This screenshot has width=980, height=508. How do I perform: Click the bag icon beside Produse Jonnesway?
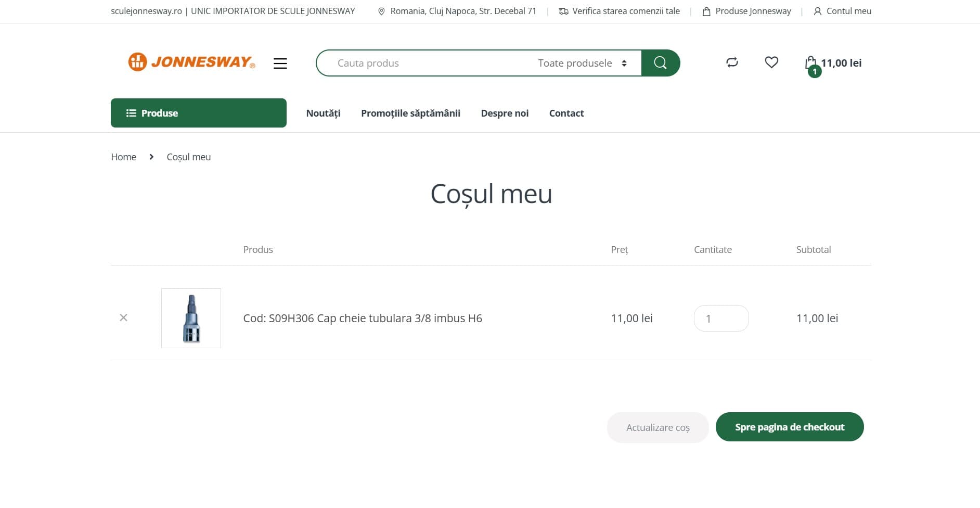706,11
